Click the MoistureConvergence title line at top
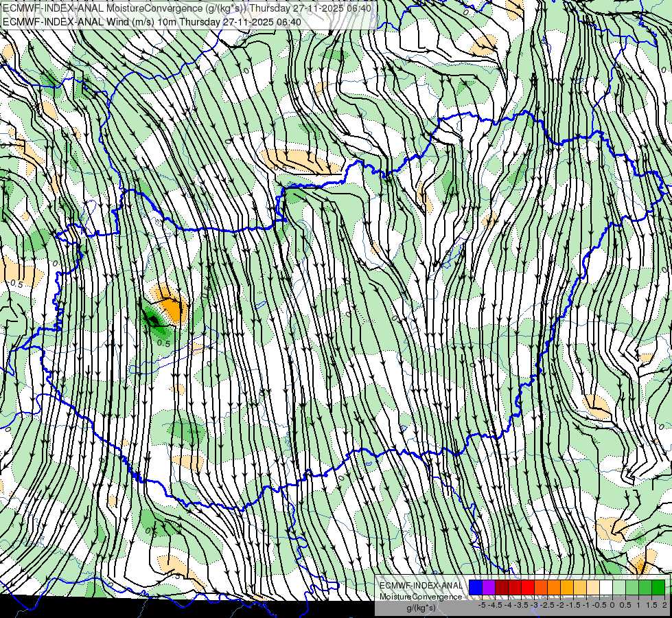Viewport: 672px width, 618px height. click(187, 8)
